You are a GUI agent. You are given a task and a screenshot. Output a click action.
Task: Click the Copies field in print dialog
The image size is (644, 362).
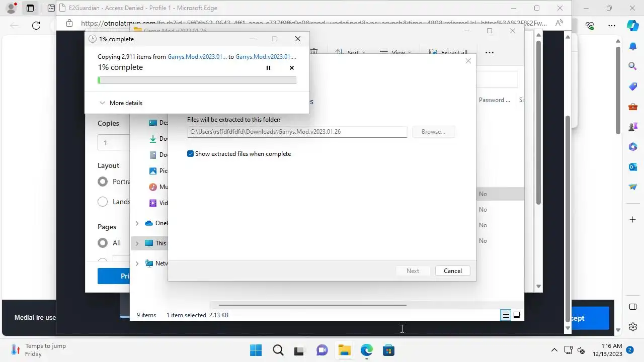(114, 143)
